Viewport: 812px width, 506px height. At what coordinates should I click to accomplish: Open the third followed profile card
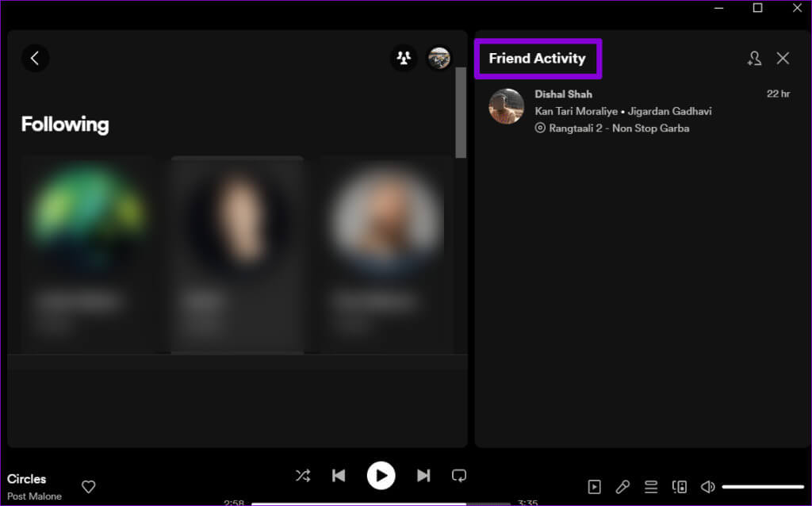tap(386, 254)
